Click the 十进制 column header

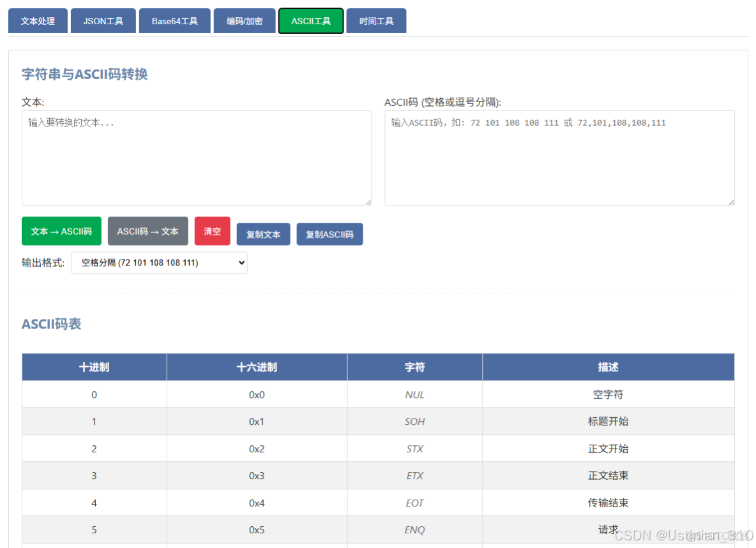pyautogui.click(x=94, y=367)
